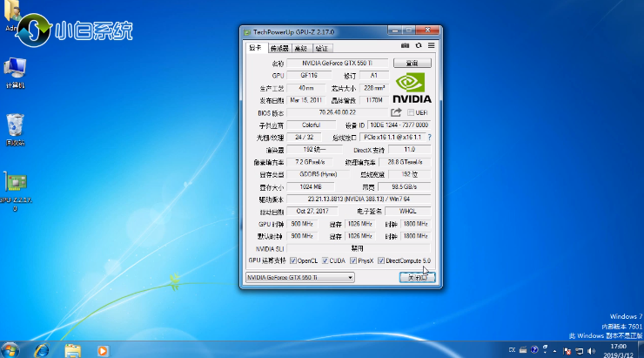Click the BIOS export share icon
644x358 pixels.
click(x=397, y=112)
